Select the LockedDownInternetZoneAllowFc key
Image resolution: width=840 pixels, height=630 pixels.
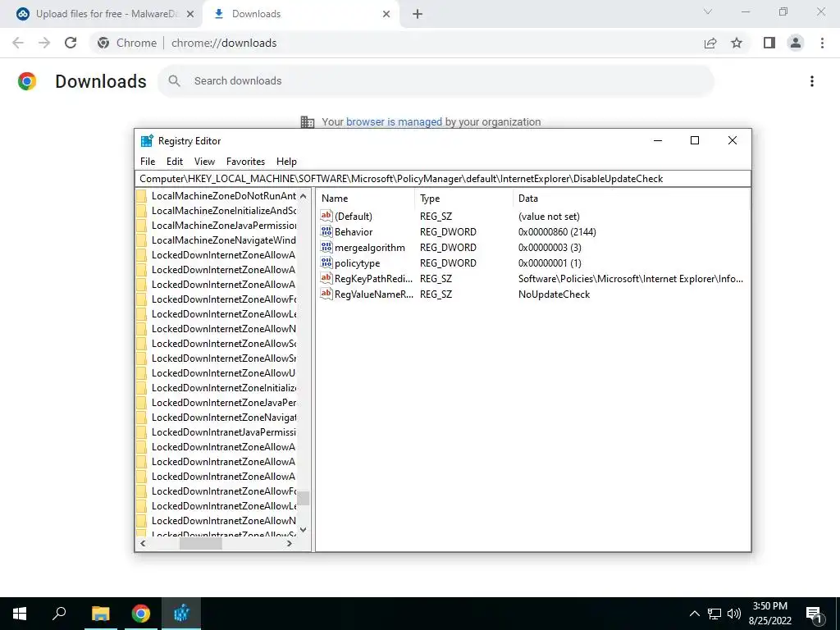point(223,299)
